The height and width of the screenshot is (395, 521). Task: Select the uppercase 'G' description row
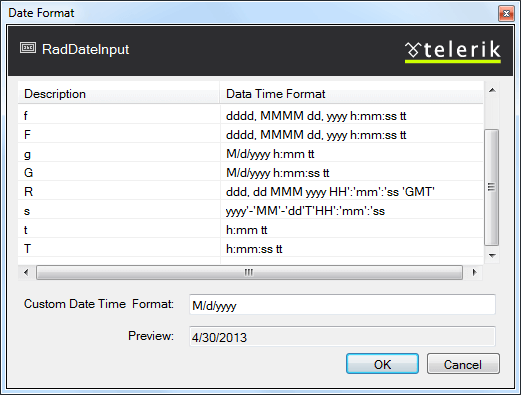pyautogui.click(x=250, y=173)
